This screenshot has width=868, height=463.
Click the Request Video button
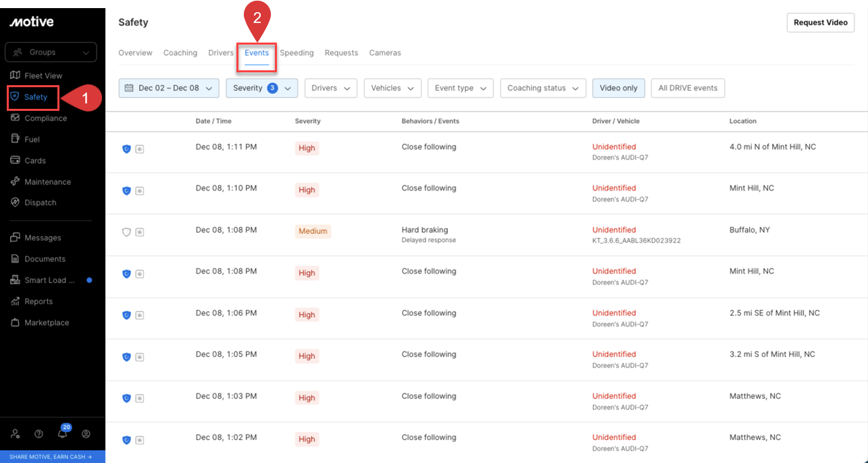[x=820, y=22]
